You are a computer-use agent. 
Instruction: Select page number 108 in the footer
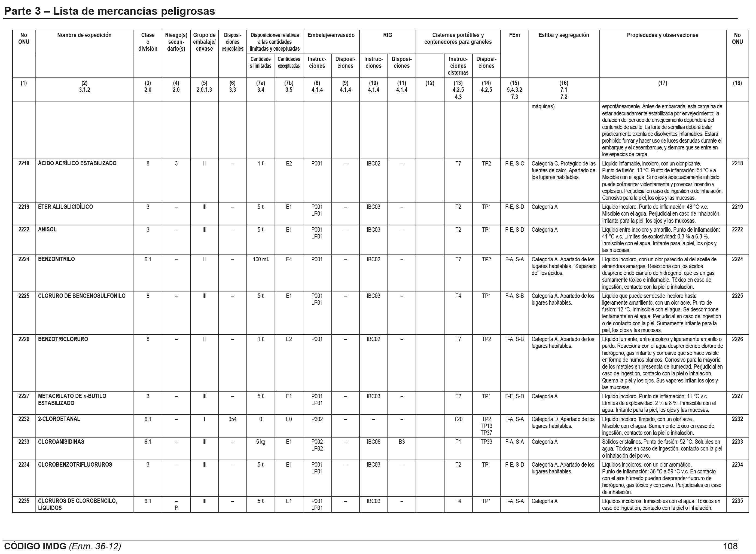click(x=730, y=546)
